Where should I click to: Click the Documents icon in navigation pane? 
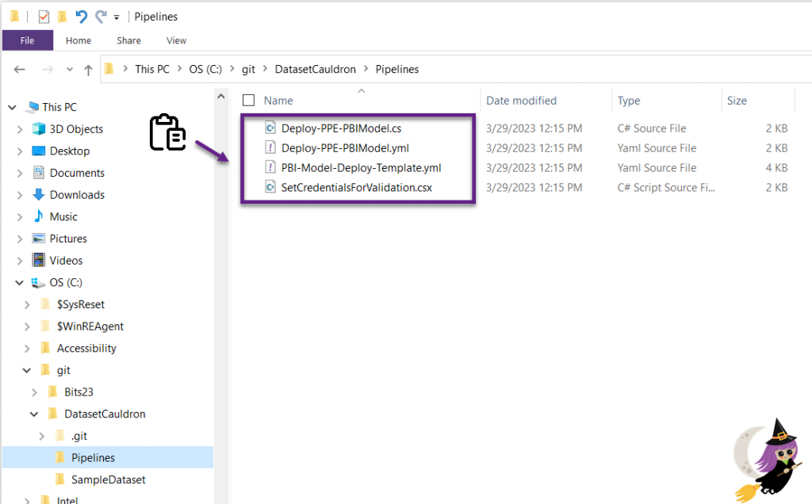point(38,172)
